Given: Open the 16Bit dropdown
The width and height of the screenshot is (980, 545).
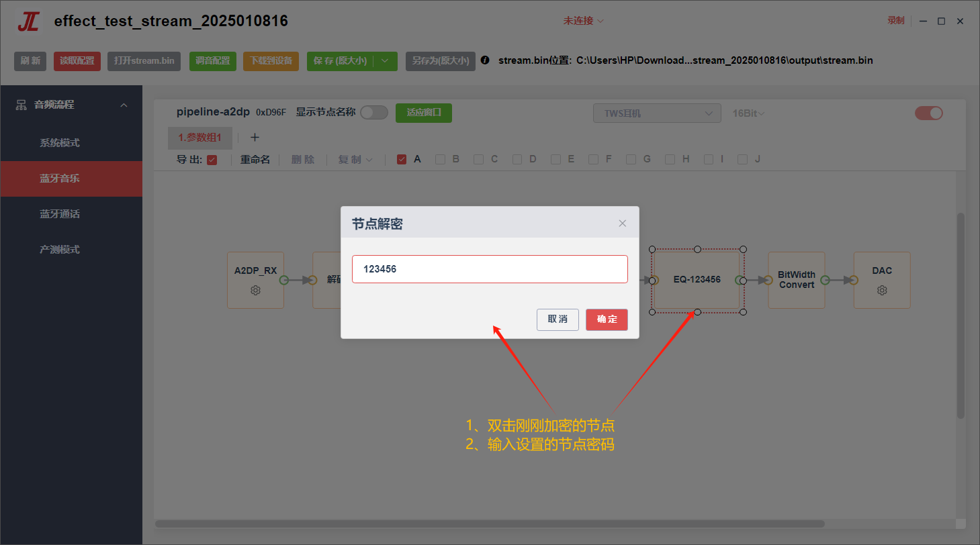Looking at the screenshot, I should 749,113.
